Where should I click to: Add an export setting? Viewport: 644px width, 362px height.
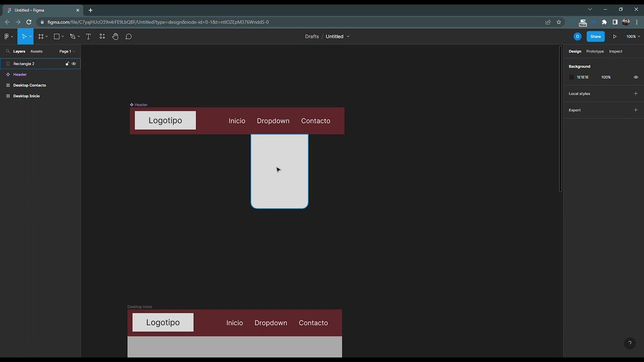(635, 110)
